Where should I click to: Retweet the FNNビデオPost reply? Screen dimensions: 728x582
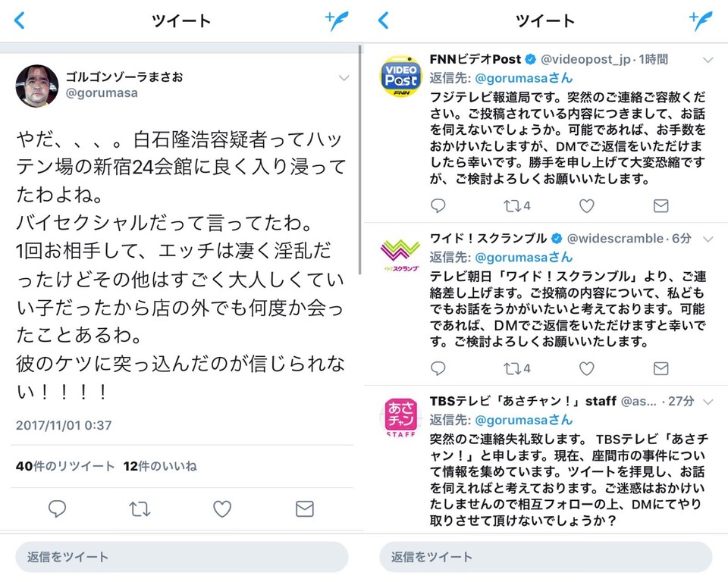[516, 205]
